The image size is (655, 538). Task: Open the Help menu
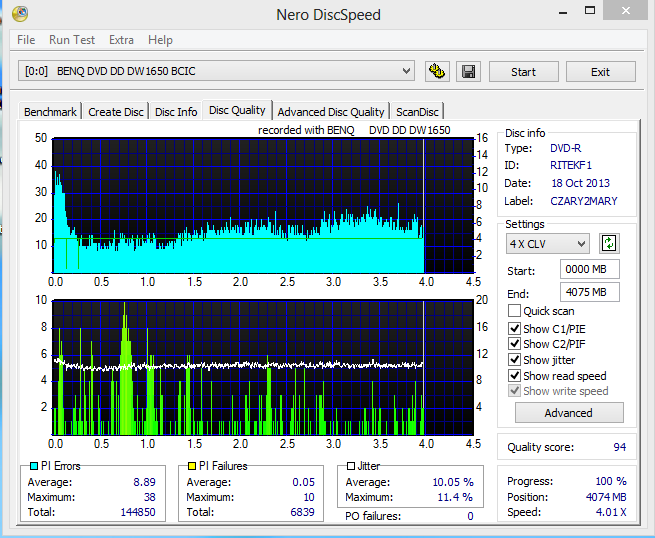(x=160, y=40)
